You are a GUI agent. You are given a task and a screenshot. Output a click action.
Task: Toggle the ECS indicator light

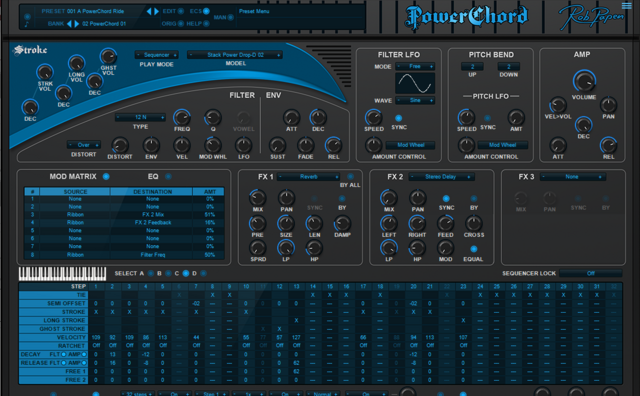206,11
